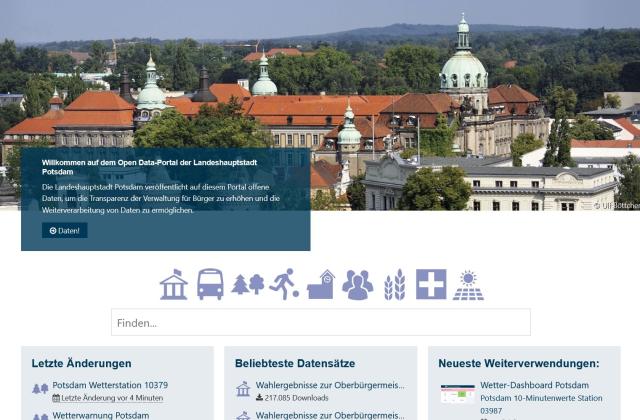Choose the trees environment category icon

[x=248, y=284]
